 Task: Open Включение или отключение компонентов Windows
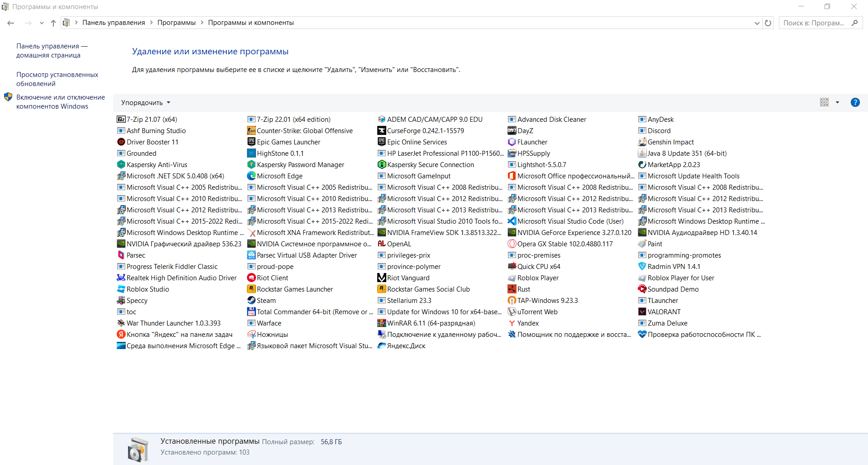(61, 102)
